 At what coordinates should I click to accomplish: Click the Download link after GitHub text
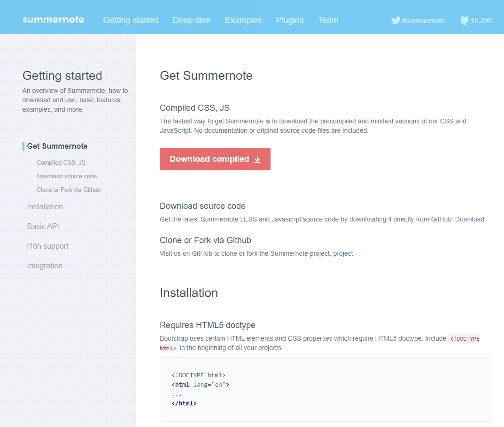470,219
